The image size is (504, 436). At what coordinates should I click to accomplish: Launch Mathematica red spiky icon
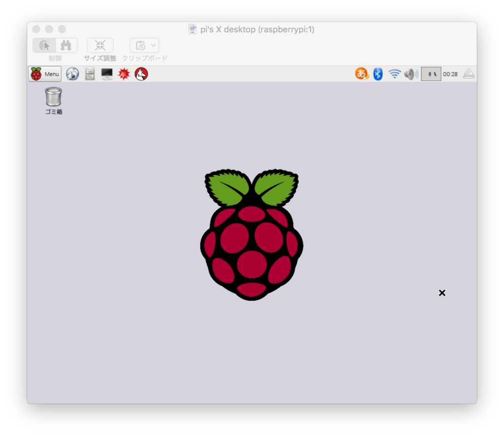pos(124,74)
